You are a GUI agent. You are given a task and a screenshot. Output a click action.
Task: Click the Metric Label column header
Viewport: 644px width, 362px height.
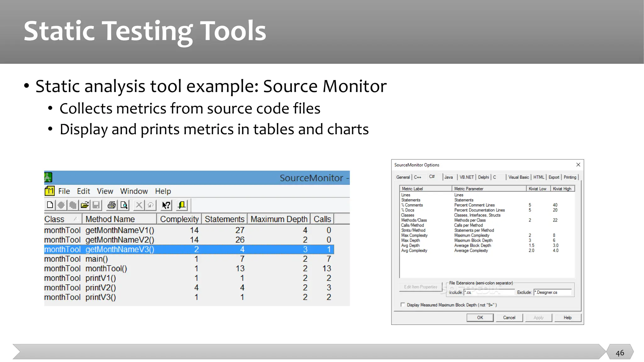click(426, 189)
